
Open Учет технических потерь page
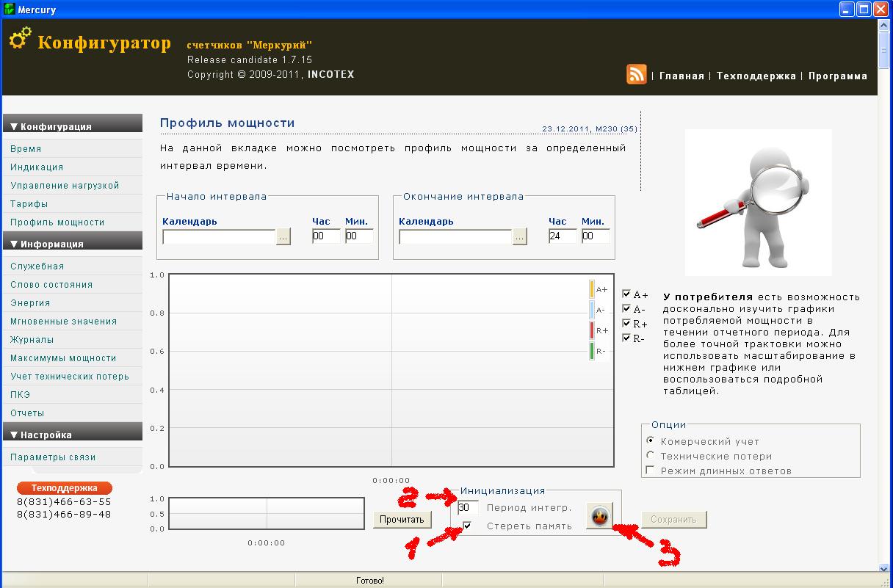pos(70,376)
